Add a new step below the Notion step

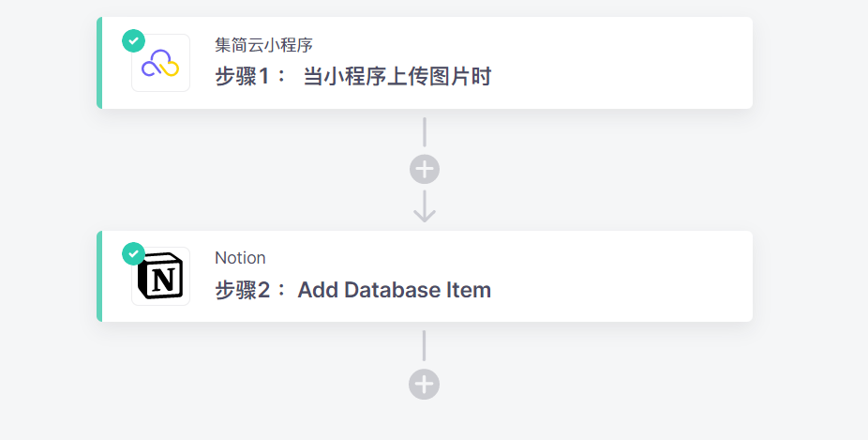point(424,384)
